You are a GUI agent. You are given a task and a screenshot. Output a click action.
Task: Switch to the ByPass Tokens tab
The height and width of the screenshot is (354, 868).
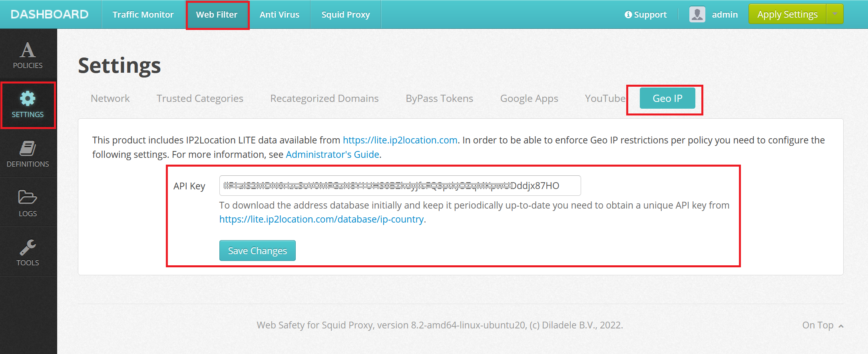click(439, 98)
